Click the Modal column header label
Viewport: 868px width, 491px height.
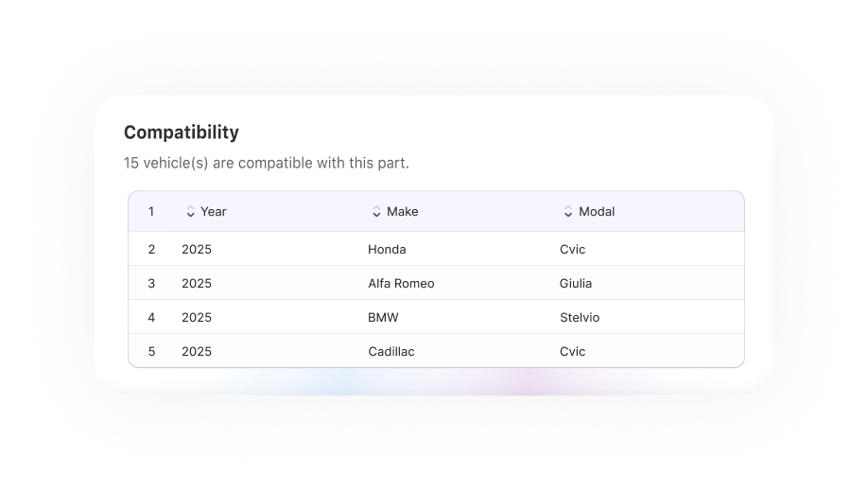(597, 212)
